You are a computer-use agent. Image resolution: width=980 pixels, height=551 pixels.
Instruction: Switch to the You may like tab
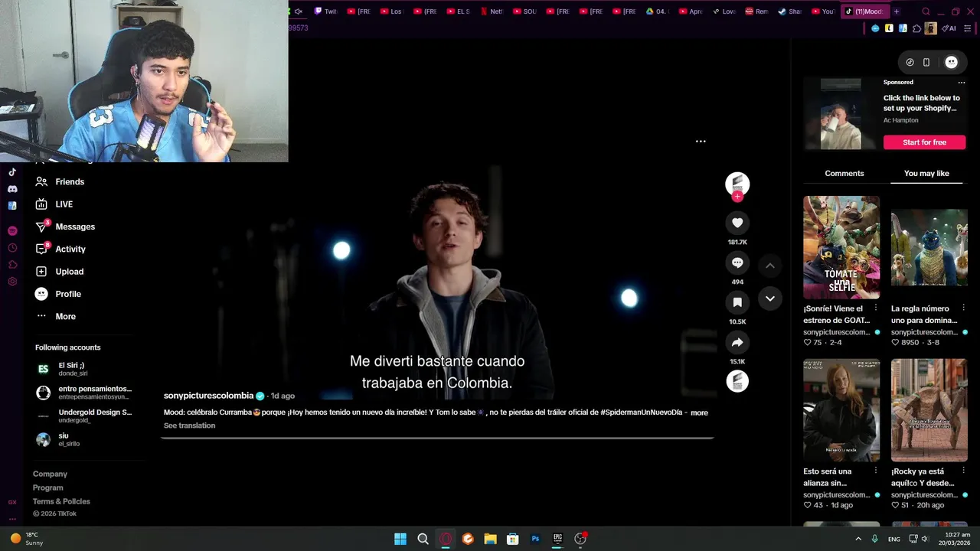[926, 174]
